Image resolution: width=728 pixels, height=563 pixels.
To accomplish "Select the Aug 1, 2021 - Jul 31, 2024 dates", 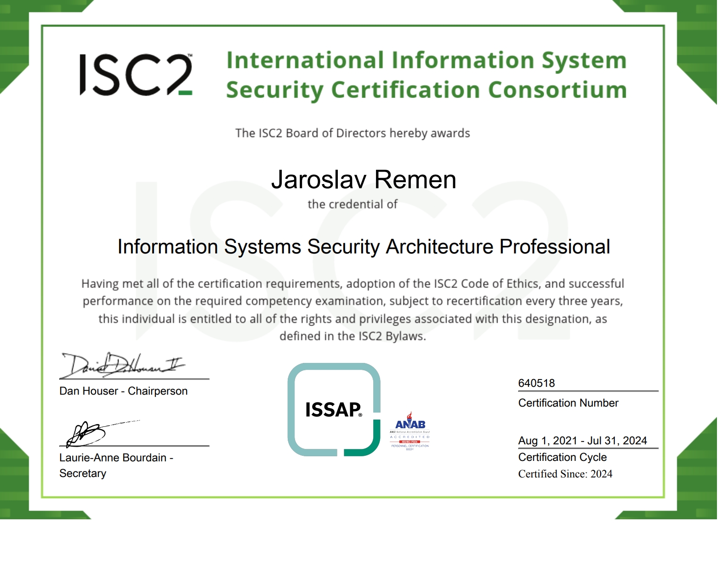I will 582,441.
